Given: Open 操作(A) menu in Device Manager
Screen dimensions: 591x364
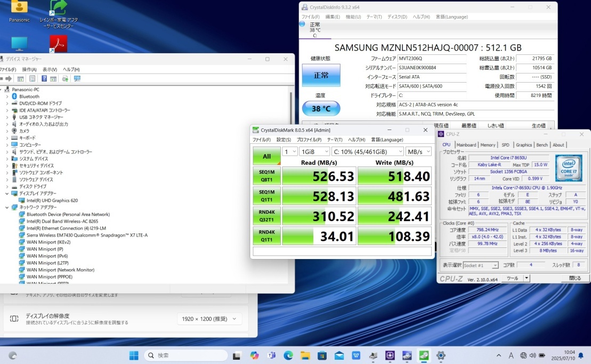Looking at the screenshot, I should click(x=29, y=69).
